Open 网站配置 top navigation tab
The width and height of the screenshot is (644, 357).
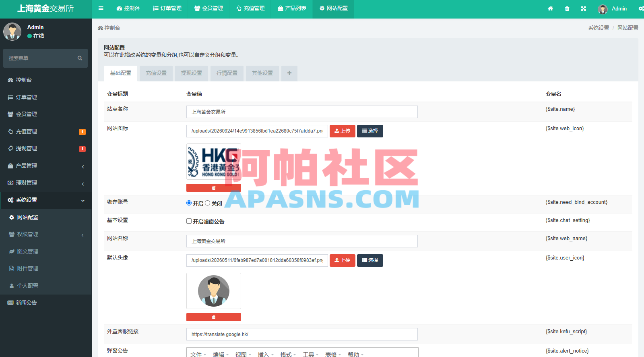pos(334,8)
